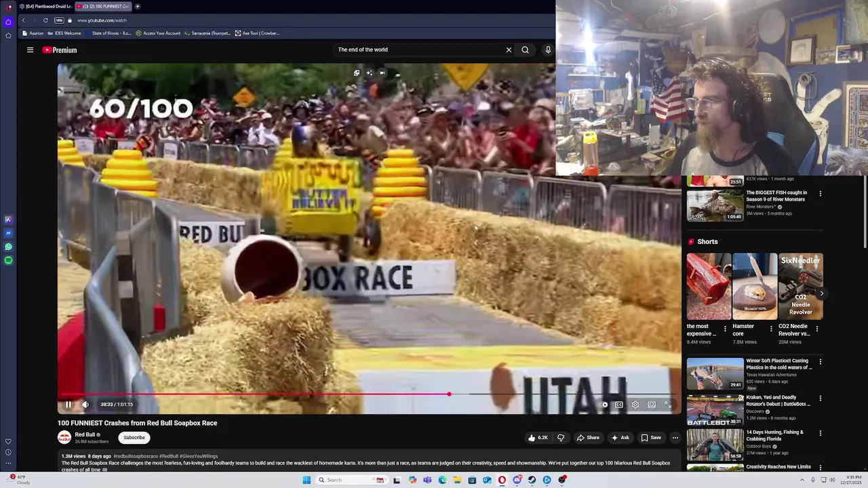Open 14 Days Hunting, Fishing video thumbnail
Image resolution: width=868 pixels, height=488 pixels.
tap(715, 445)
